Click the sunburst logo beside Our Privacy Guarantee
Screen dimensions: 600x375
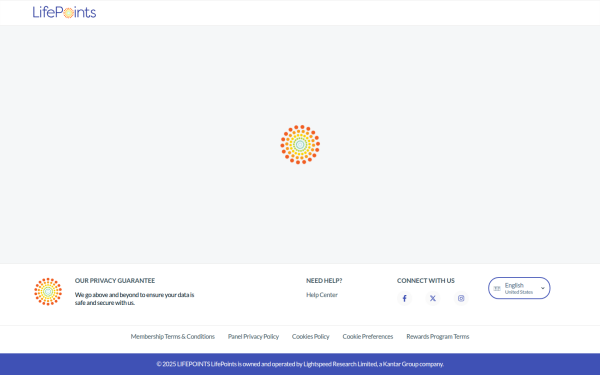48,292
